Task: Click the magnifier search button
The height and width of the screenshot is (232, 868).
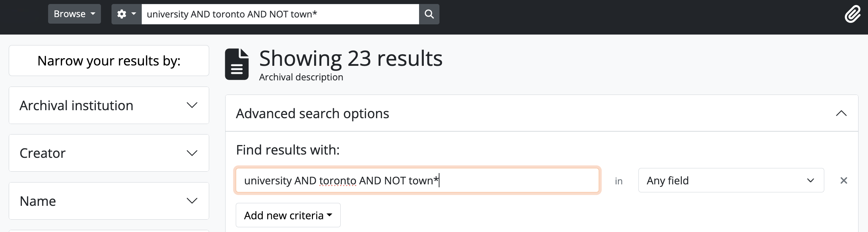Action: (x=429, y=14)
